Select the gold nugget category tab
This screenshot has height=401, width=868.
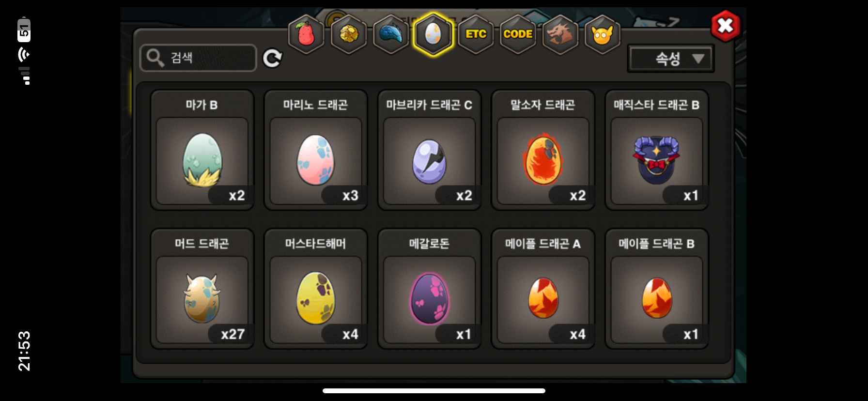[x=348, y=34]
